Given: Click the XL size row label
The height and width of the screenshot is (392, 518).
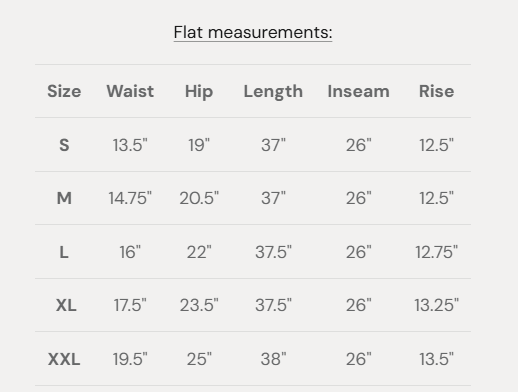Looking at the screenshot, I should [x=66, y=305].
